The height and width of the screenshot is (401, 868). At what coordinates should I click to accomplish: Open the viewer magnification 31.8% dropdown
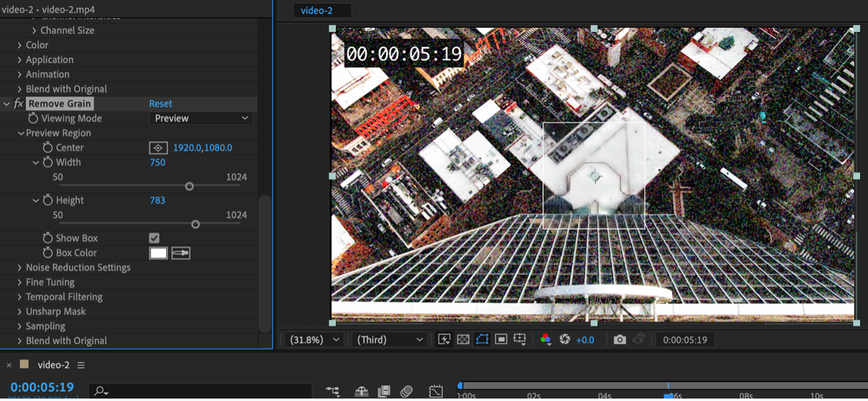[314, 340]
